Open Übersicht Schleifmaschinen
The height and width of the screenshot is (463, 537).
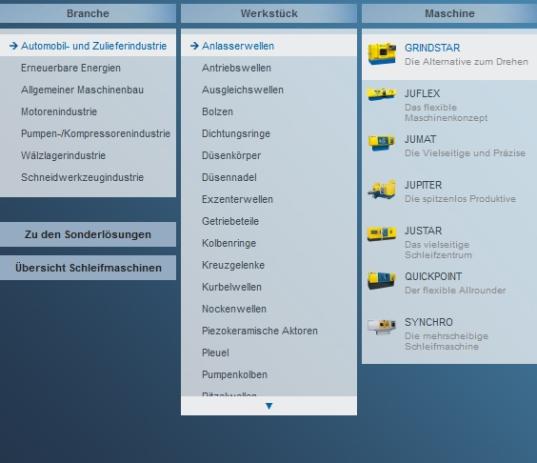[x=88, y=268]
